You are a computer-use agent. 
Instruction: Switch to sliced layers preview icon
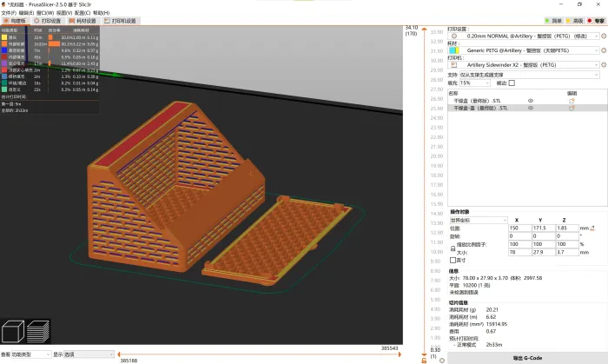point(38,332)
